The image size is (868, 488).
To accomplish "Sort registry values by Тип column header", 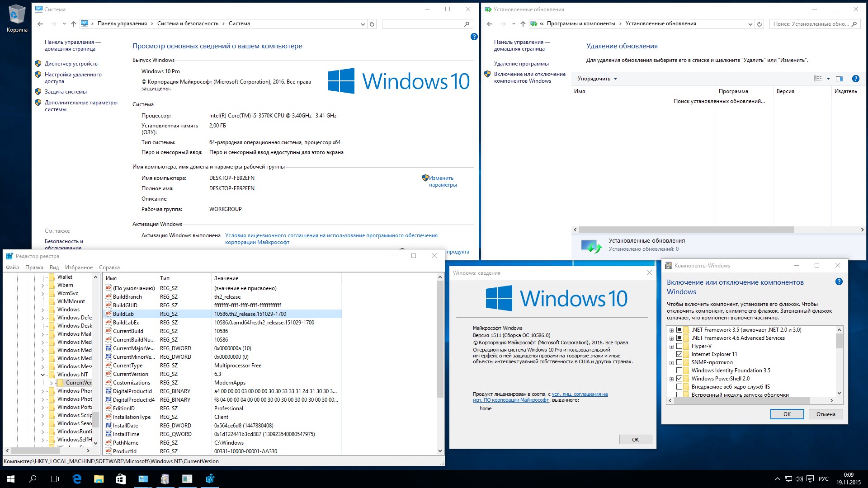I will [184, 278].
